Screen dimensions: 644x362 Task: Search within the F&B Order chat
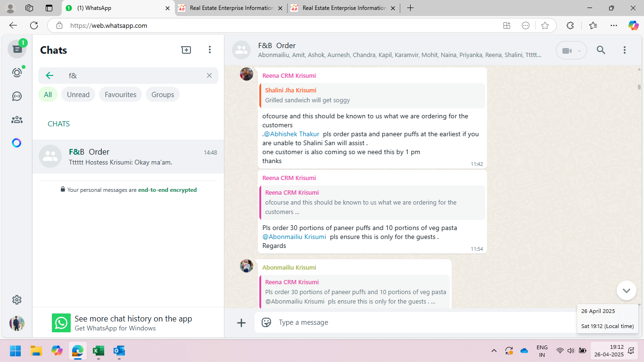tap(601, 50)
